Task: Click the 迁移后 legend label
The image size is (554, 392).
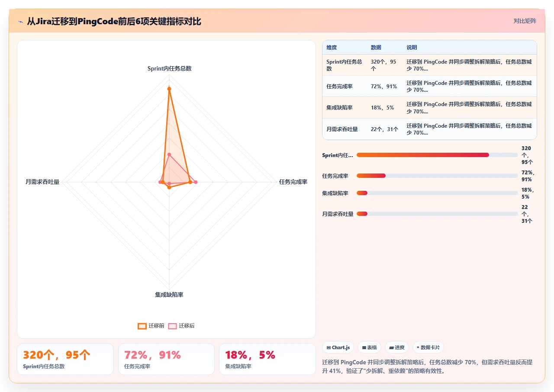Action: tap(187, 326)
